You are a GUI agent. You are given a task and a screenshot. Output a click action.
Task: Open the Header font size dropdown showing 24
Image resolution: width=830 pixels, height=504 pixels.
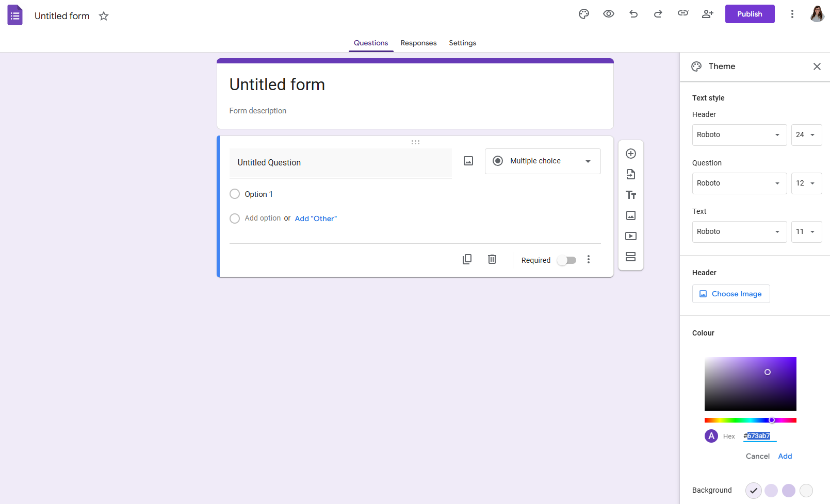pos(806,135)
